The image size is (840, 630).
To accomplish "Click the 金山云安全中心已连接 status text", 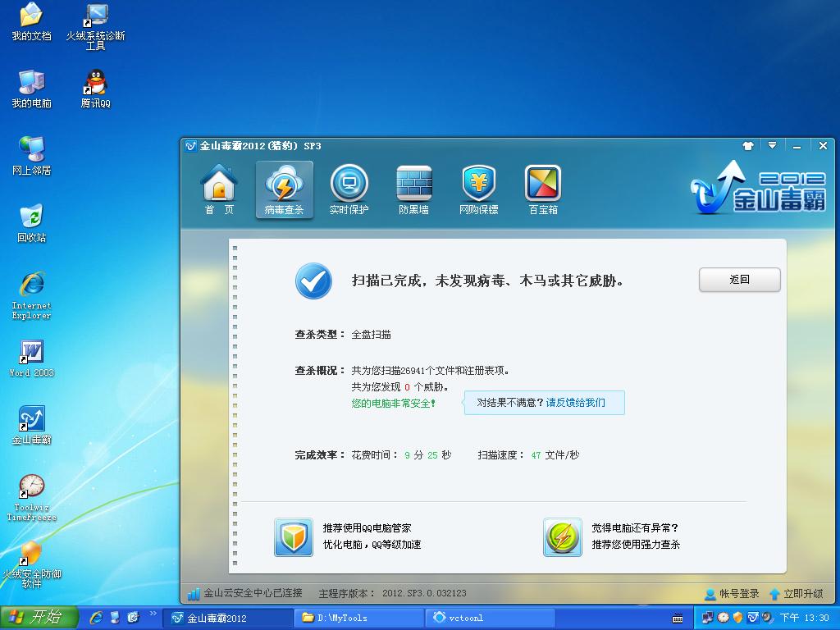I will [x=253, y=593].
